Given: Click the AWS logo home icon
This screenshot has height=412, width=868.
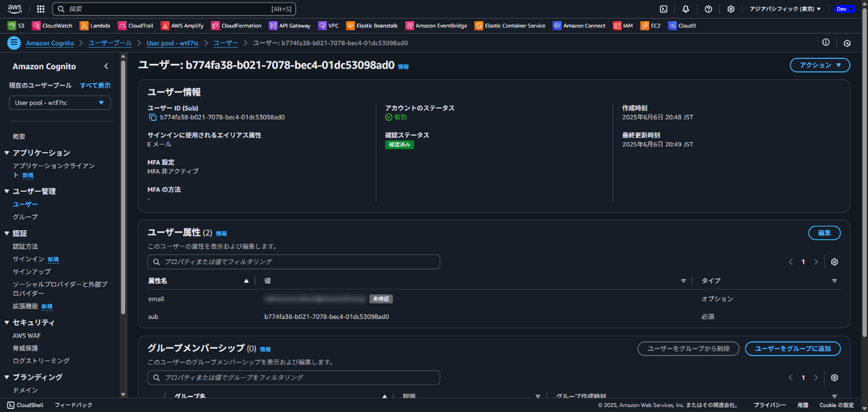Looking at the screenshot, I should click(x=15, y=9).
